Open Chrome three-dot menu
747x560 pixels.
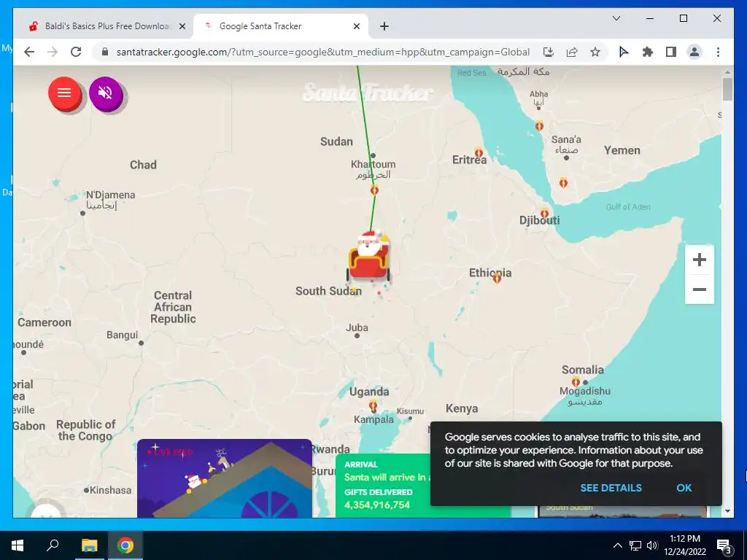click(718, 52)
